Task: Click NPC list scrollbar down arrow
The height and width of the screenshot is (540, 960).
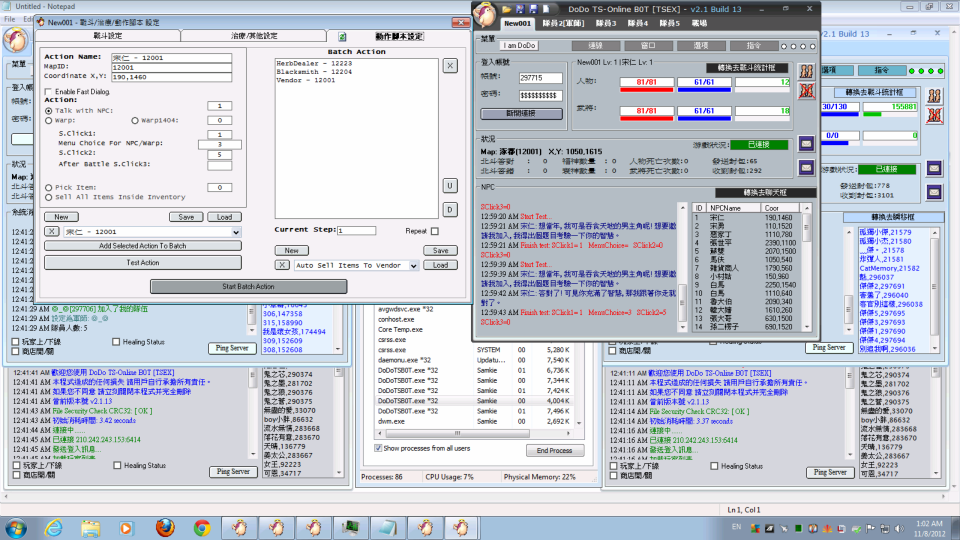Action: click(x=807, y=327)
